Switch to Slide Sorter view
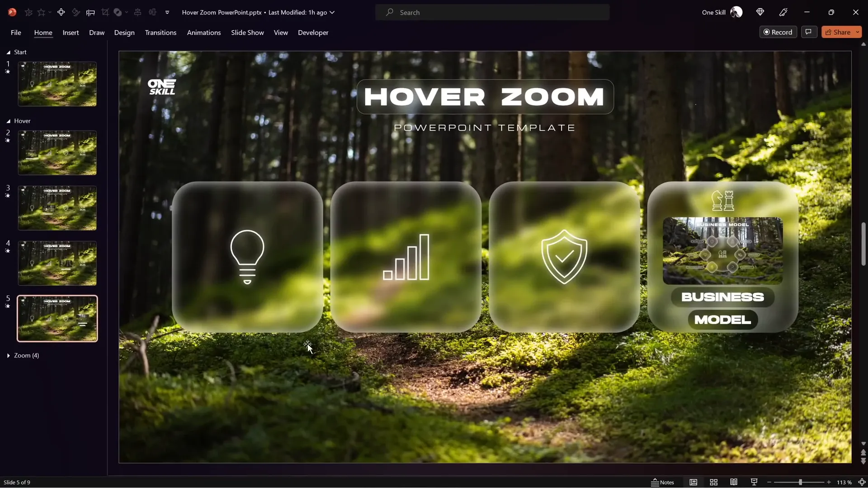 pyautogui.click(x=714, y=482)
